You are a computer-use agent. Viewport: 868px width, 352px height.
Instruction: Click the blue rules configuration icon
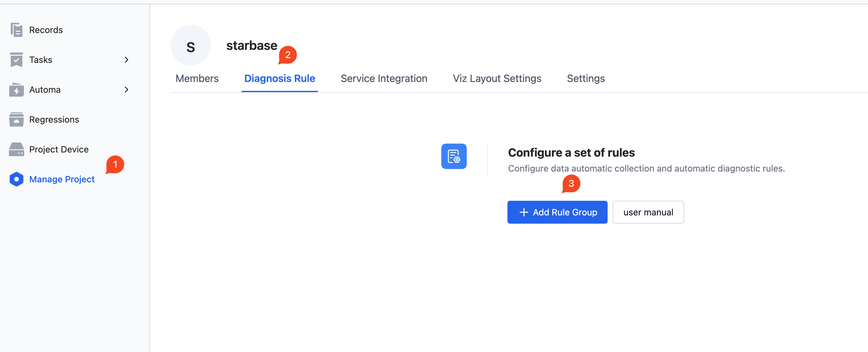click(454, 156)
